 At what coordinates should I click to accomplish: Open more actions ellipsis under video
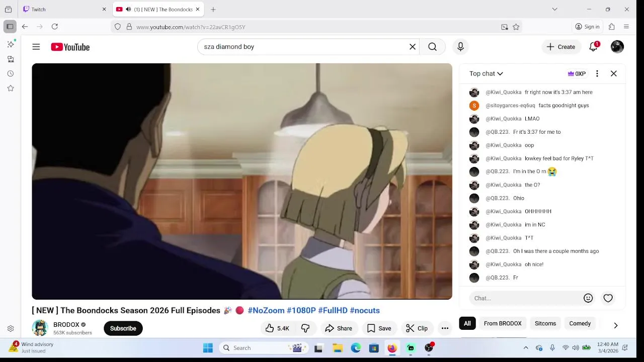(445, 328)
